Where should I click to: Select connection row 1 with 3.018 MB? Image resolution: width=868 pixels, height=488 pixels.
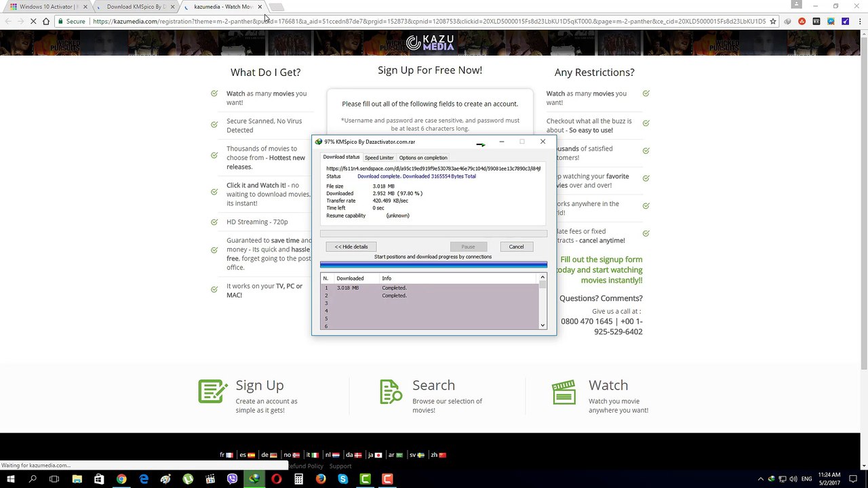click(x=429, y=288)
